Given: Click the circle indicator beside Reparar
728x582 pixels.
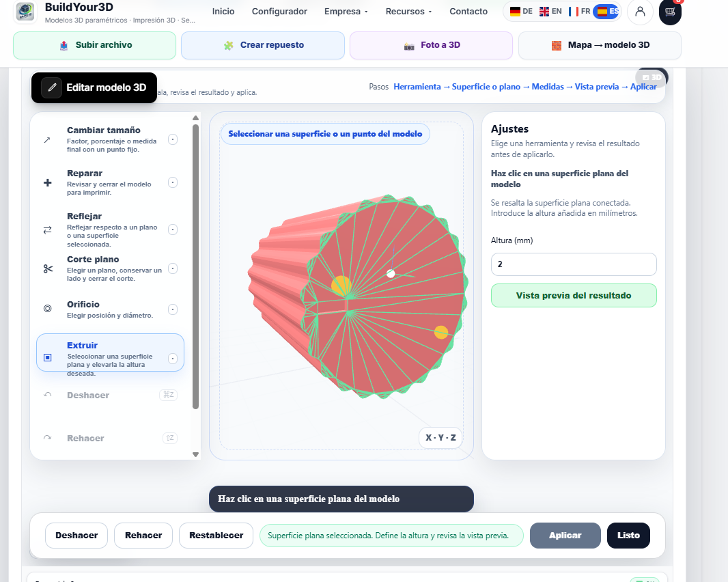Looking at the screenshot, I should (x=173, y=182).
